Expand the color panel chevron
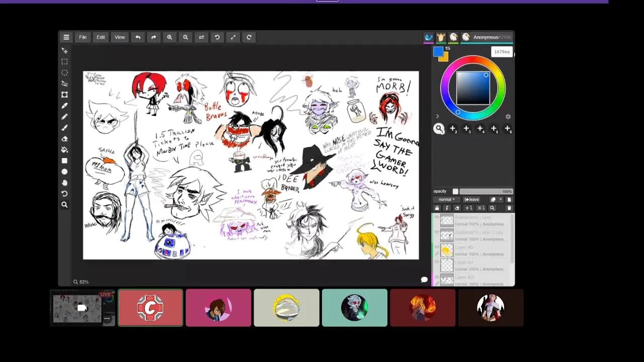 click(x=437, y=117)
